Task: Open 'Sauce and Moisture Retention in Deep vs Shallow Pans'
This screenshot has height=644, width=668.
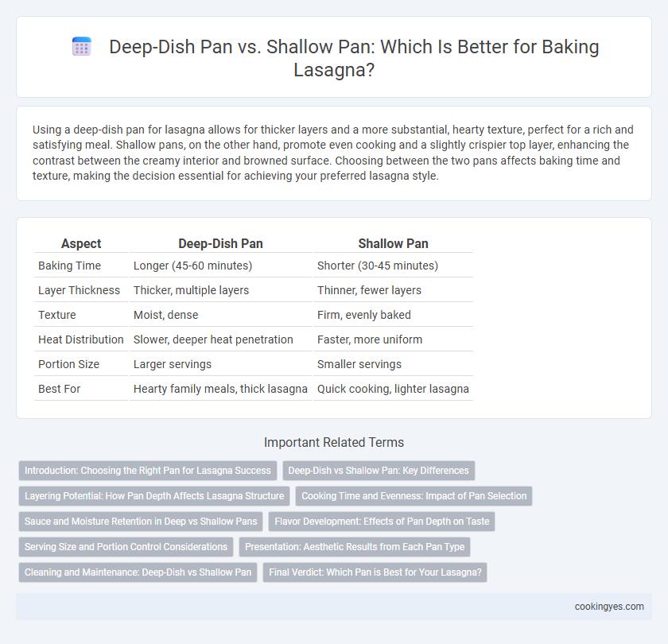Action: click(x=141, y=522)
